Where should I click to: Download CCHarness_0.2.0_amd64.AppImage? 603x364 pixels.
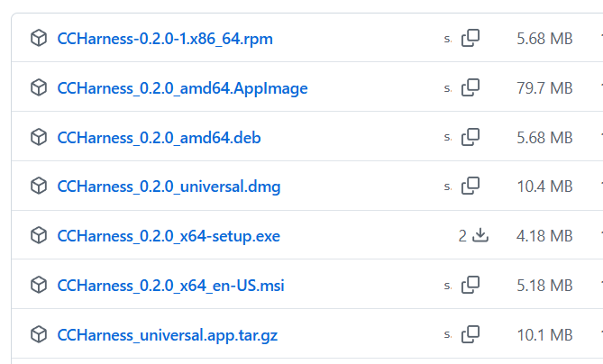(182, 88)
